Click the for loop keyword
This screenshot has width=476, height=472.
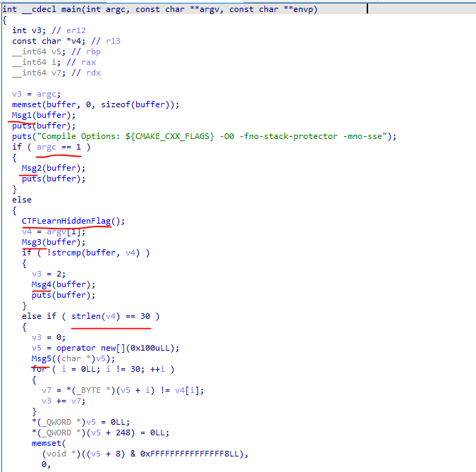[x=39, y=369]
